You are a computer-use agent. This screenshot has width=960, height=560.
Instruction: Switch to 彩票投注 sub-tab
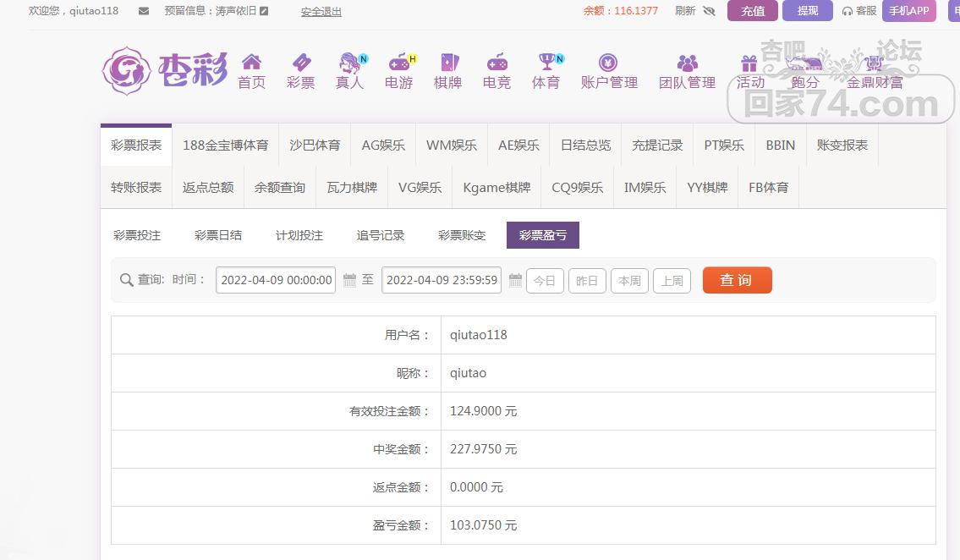[137, 235]
